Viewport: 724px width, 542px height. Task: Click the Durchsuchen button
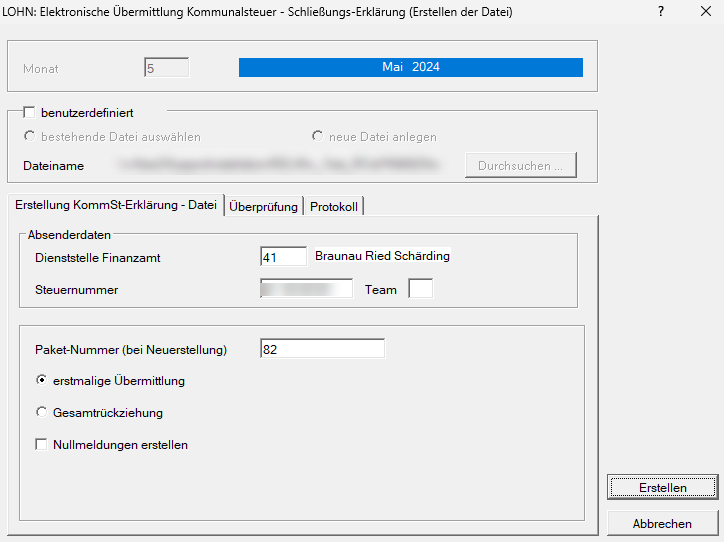(x=520, y=166)
